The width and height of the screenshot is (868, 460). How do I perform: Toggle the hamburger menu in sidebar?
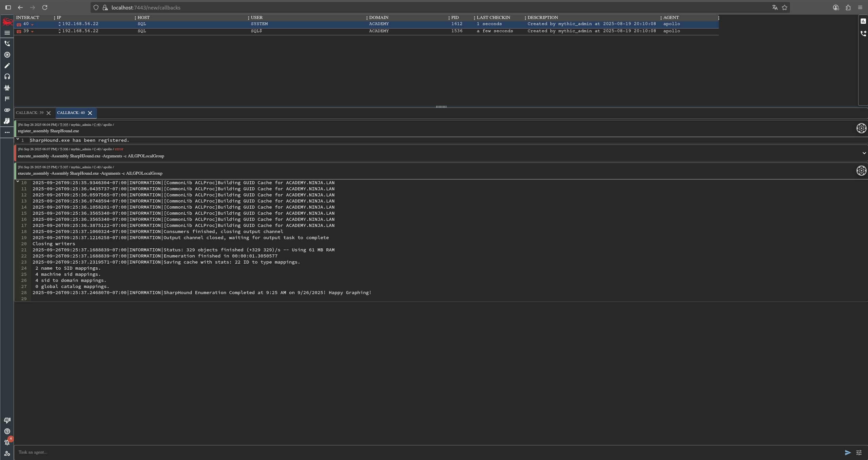coord(7,33)
